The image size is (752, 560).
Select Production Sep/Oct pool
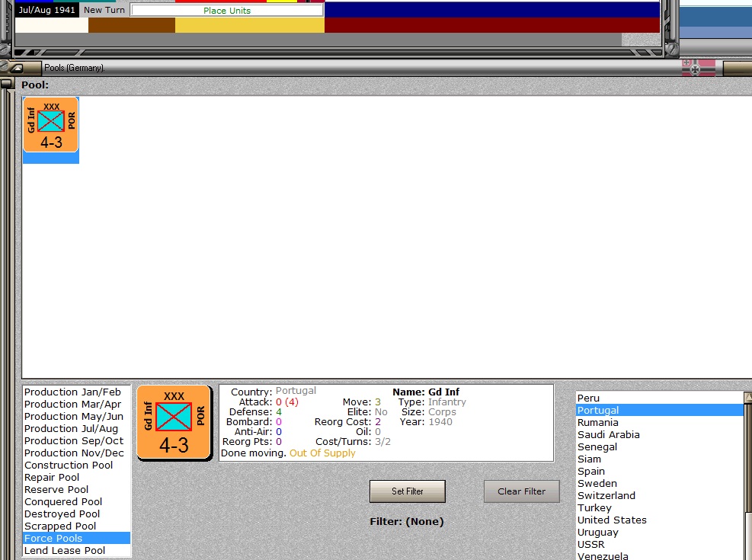(77, 440)
